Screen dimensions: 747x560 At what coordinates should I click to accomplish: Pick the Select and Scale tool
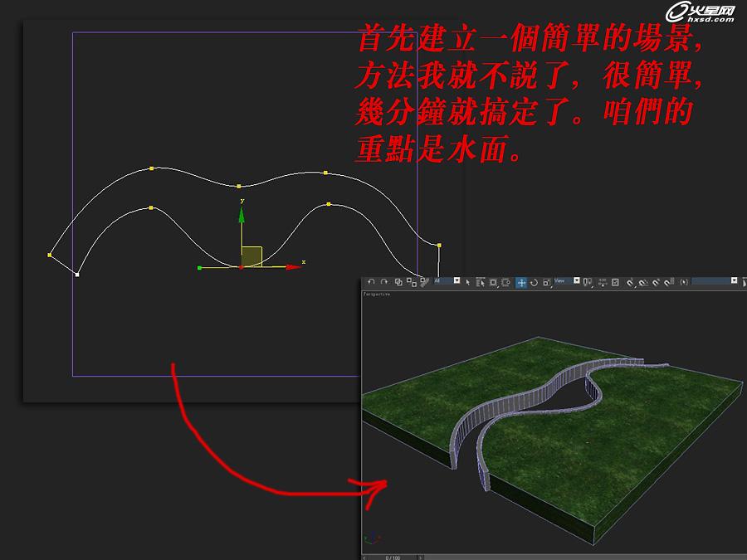pos(546,282)
